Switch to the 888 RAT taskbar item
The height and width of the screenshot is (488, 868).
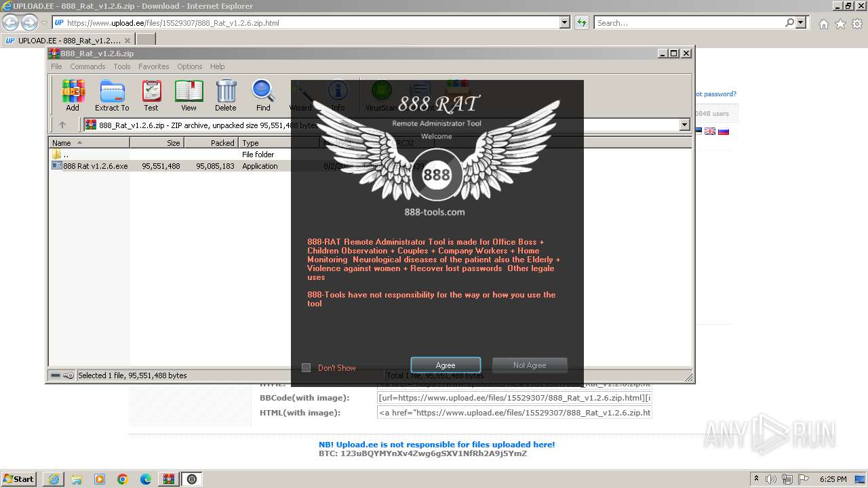pyautogui.click(x=193, y=479)
